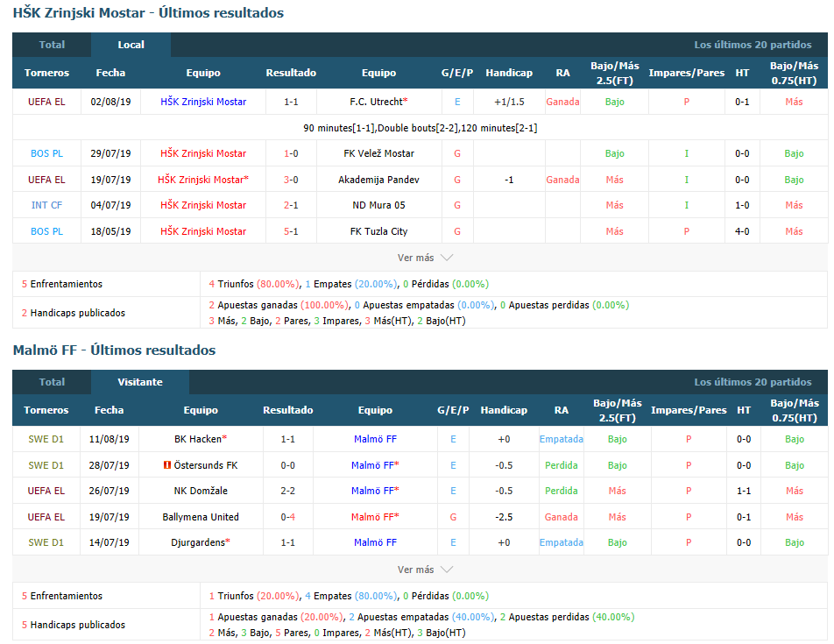Click the 4-0 half-time score for FK Tuzla City
This screenshot has width=834, height=644.
click(x=742, y=231)
